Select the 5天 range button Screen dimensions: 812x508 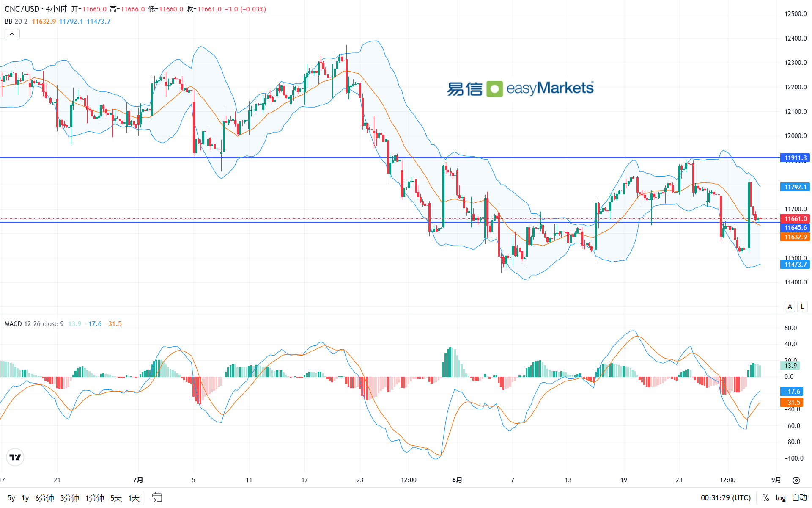pos(116,498)
